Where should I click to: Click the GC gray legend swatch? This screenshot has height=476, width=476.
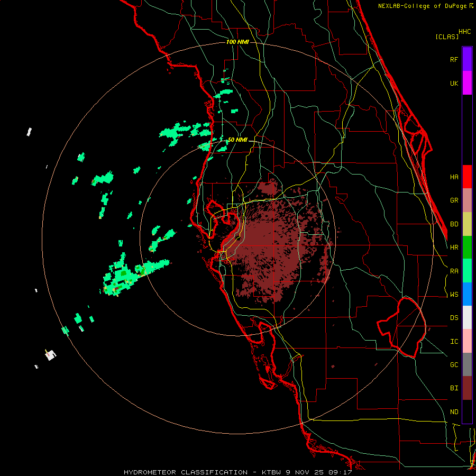point(467,364)
